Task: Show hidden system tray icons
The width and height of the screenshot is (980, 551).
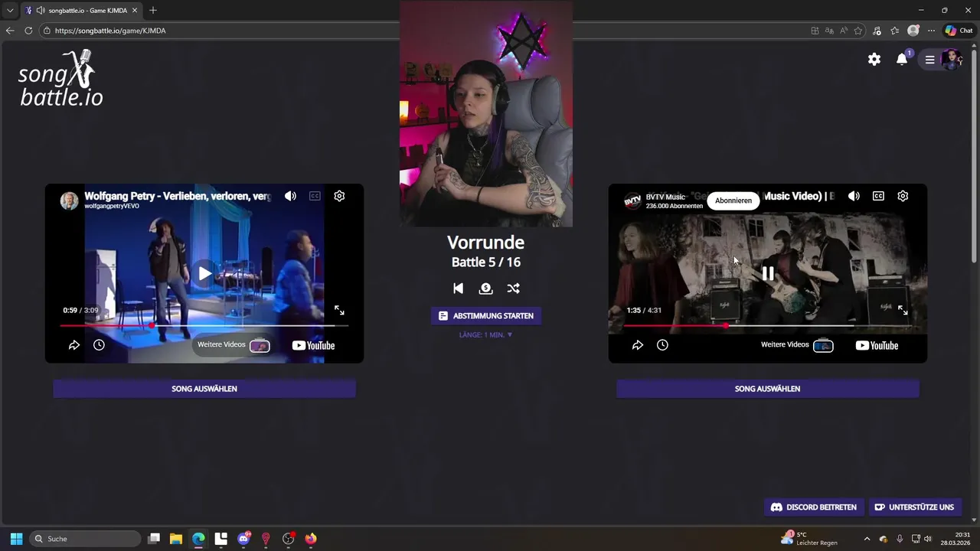Action: [867, 539]
